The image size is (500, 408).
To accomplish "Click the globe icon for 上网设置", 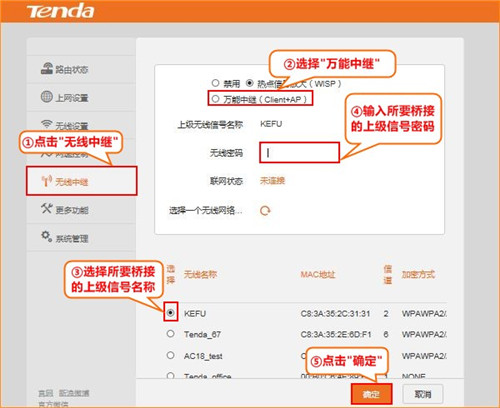I will [47, 96].
